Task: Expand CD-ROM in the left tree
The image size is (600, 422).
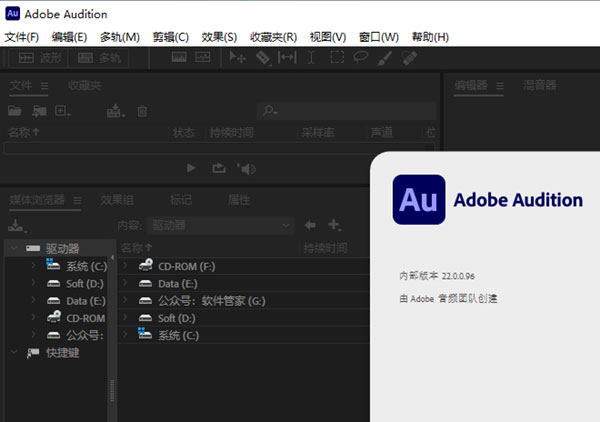Action: click(33, 317)
